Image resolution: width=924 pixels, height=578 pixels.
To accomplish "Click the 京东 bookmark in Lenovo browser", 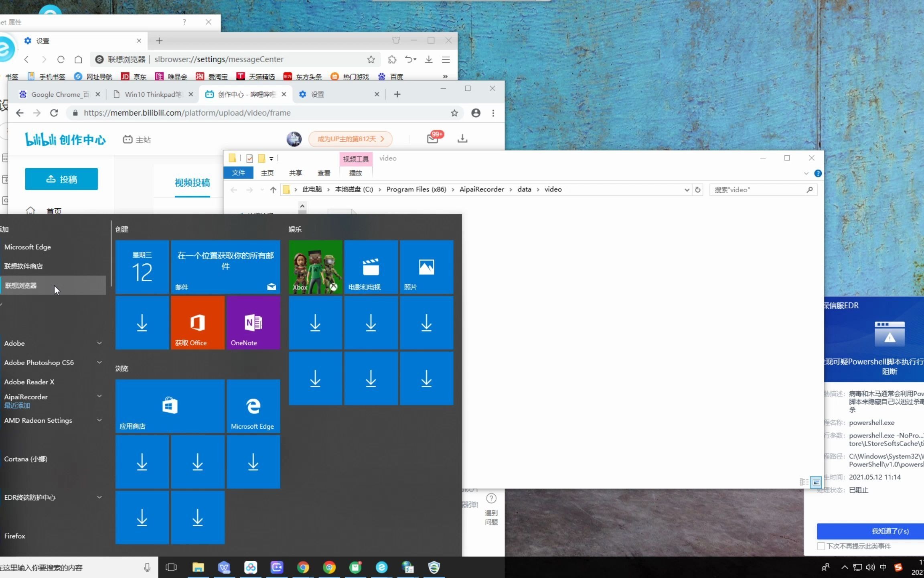I will (x=134, y=76).
